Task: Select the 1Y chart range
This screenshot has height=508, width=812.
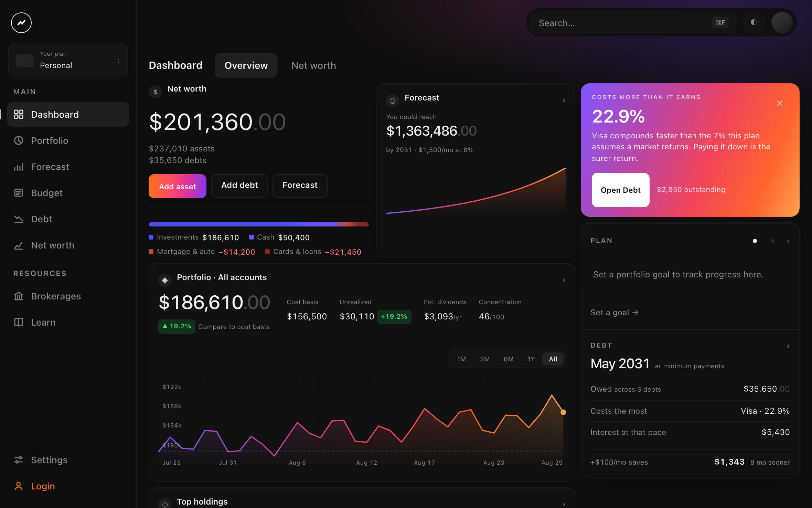Action: click(531, 359)
